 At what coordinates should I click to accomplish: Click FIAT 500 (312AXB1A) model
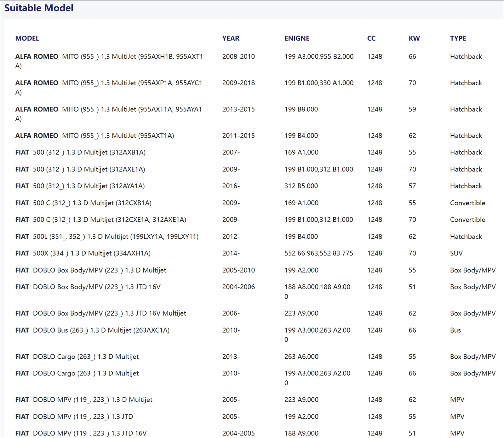pos(80,153)
